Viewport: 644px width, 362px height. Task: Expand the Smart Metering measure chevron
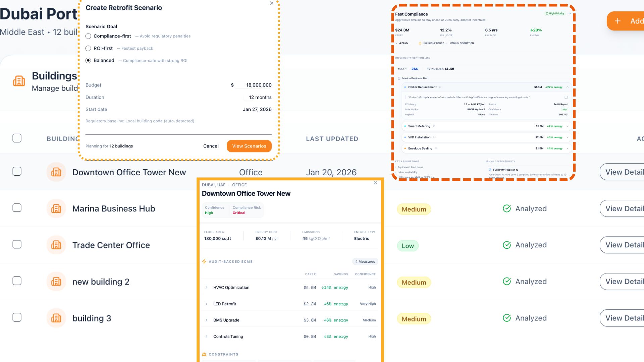pyautogui.click(x=568, y=126)
